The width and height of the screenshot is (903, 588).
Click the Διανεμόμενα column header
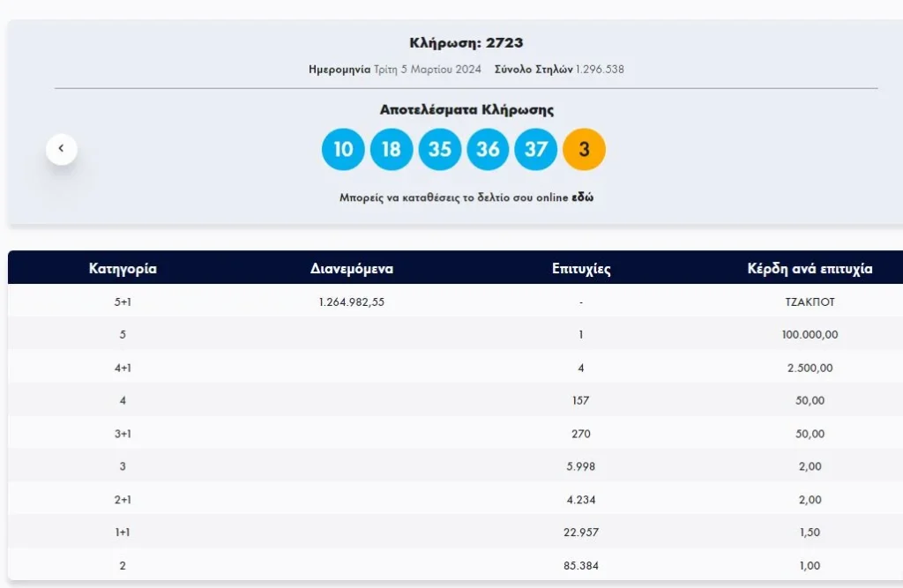[352, 269]
